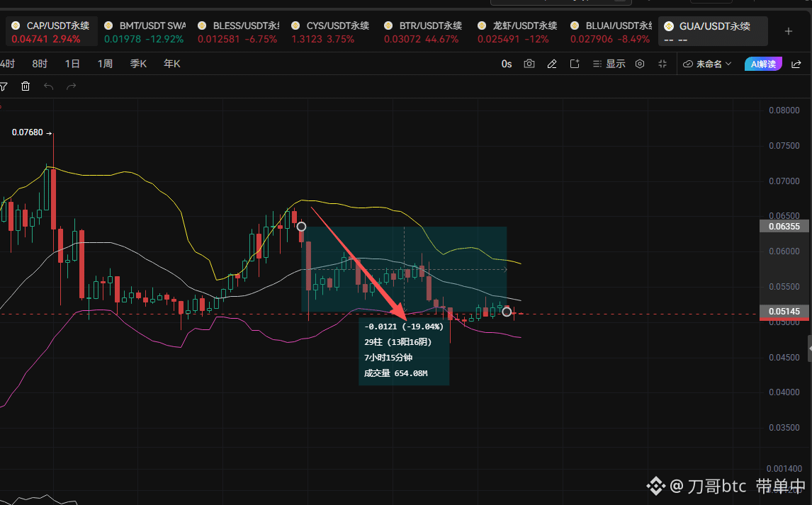Launch AI解读 analysis

[x=763, y=64]
